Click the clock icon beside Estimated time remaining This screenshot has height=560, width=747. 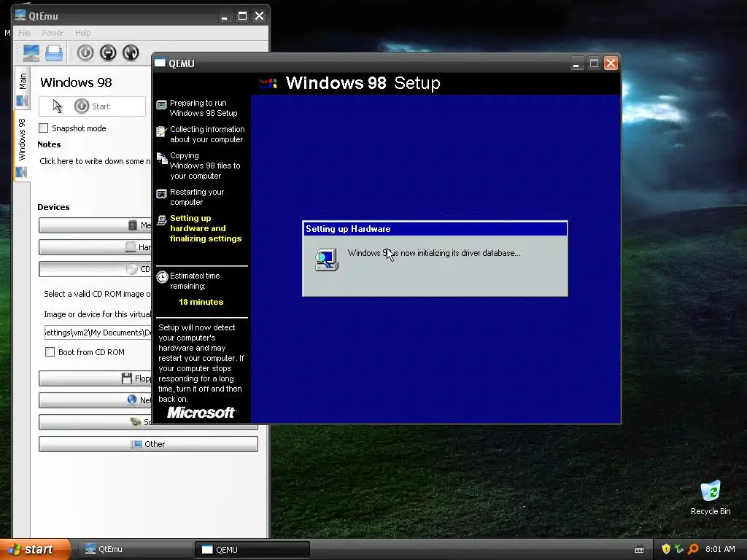point(162,276)
